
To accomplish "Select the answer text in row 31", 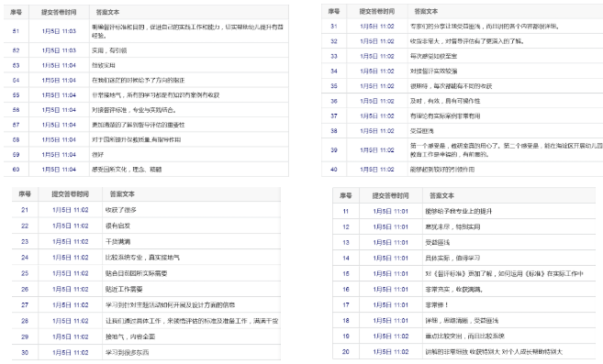I will coord(485,27).
